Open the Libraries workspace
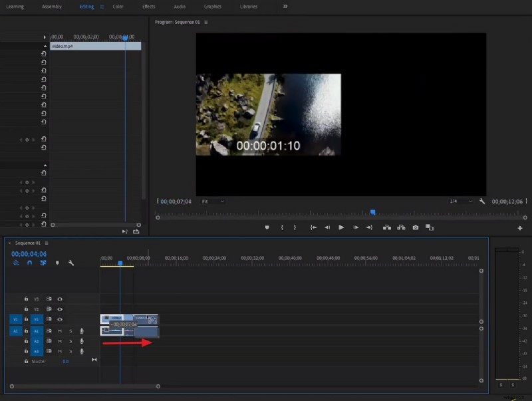 coord(248,7)
